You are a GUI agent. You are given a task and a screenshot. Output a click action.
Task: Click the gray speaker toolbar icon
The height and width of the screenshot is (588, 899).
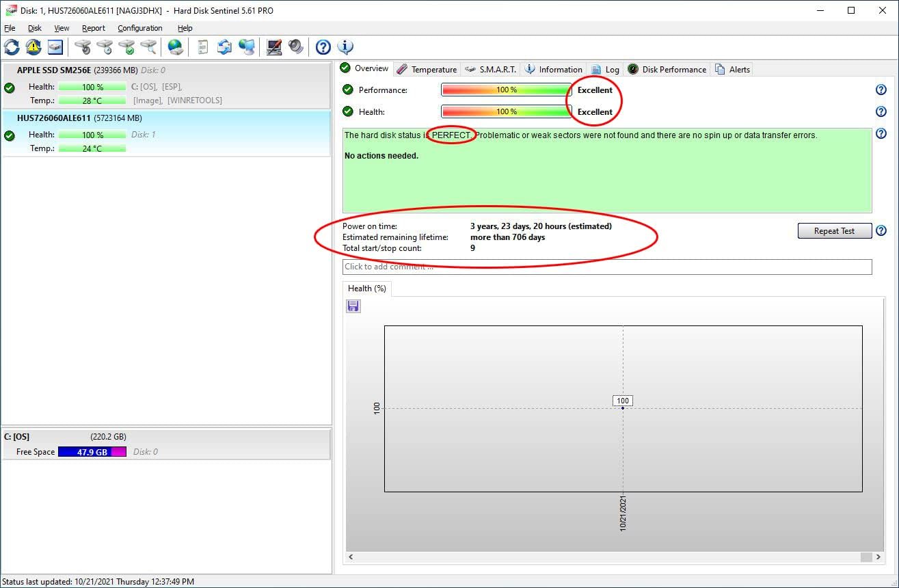click(295, 47)
